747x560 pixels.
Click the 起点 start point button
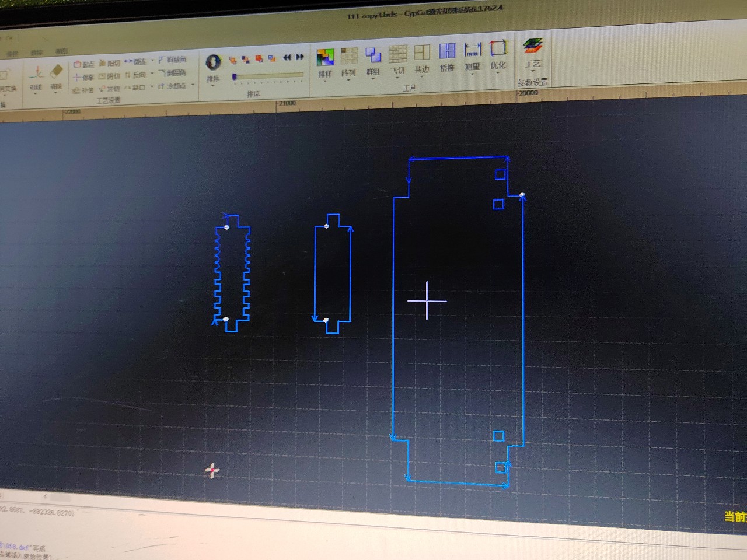coord(84,64)
